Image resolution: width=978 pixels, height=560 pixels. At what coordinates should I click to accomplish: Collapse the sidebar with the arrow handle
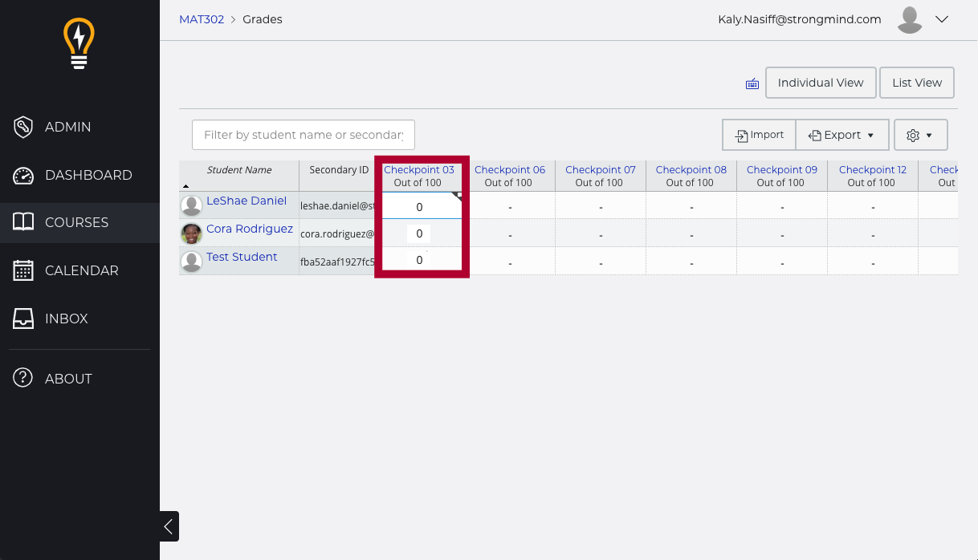pos(169,526)
